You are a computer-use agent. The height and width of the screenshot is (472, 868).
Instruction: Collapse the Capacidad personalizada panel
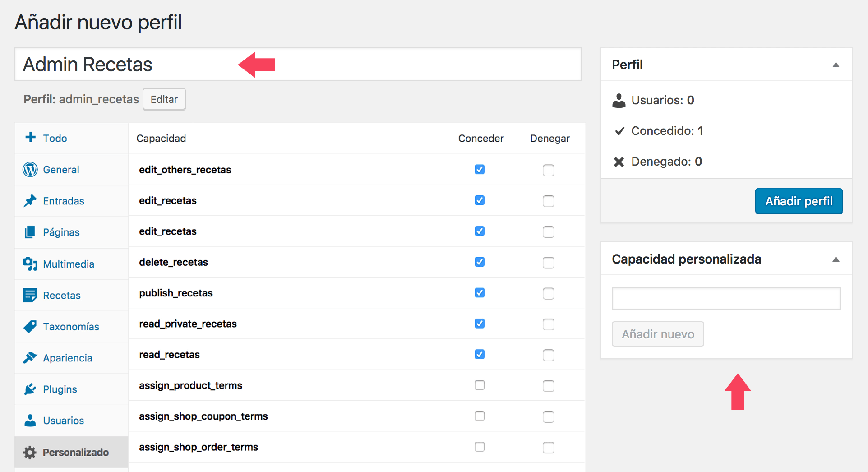836,259
